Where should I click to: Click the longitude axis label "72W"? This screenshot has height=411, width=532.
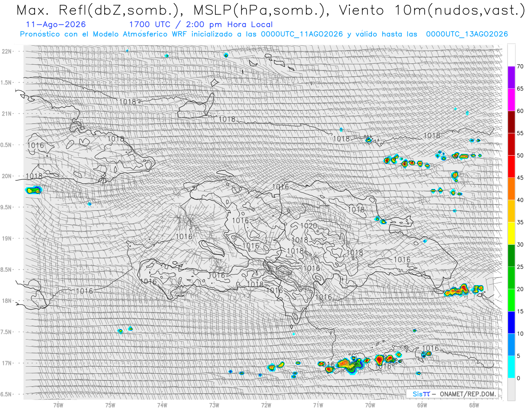(x=266, y=405)
